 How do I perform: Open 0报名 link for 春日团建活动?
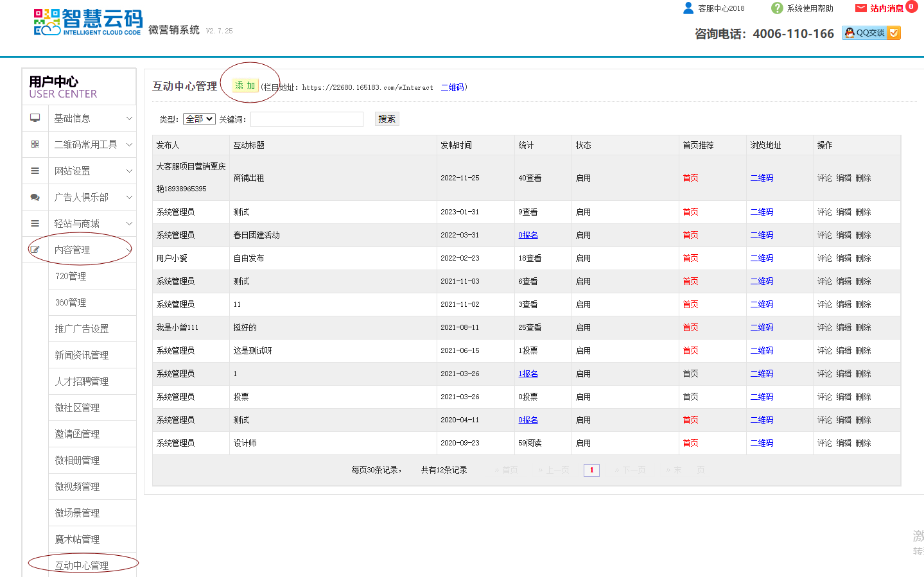pos(528,236)
